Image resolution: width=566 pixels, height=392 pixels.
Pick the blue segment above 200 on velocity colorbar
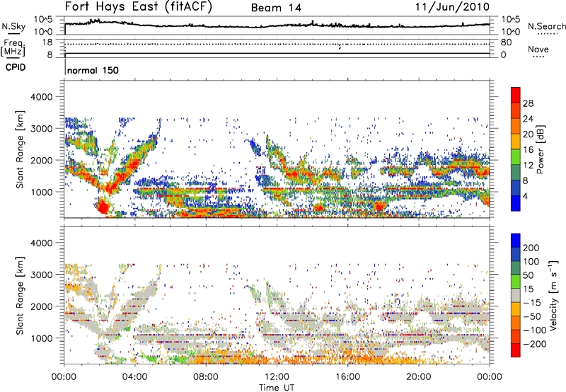coord(516,241)
